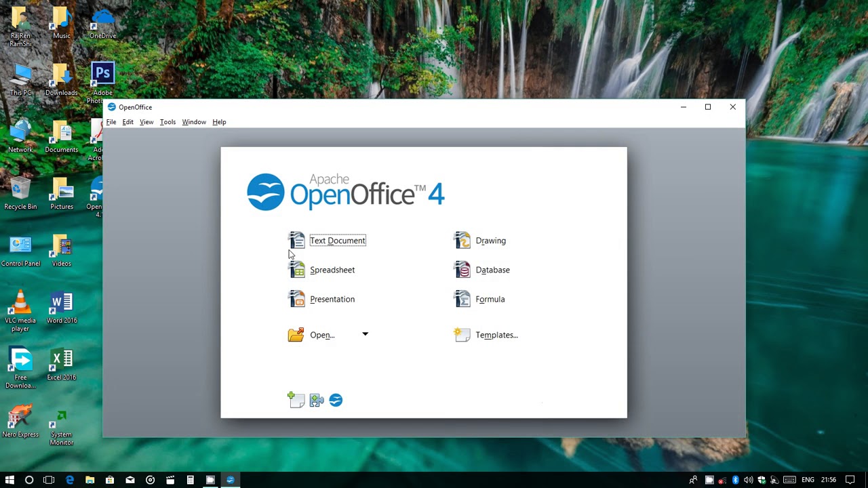Click the Spreadsheet label

click(332, 270)
